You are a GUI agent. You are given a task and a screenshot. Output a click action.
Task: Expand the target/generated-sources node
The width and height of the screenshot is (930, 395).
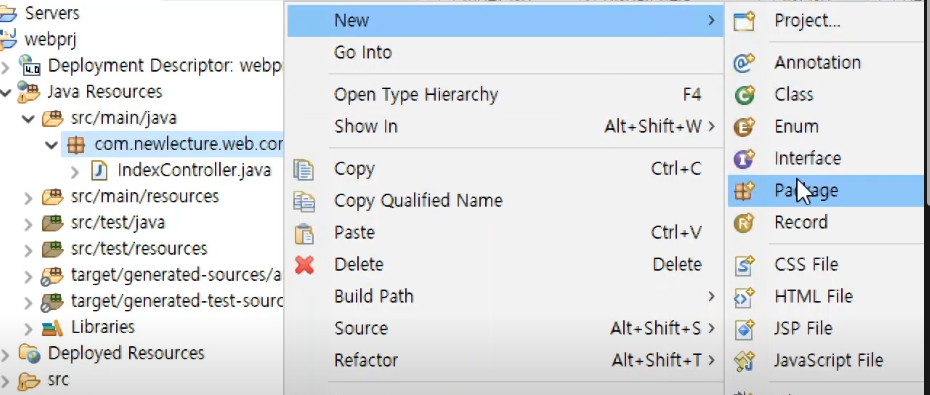(x=28, y=276)
